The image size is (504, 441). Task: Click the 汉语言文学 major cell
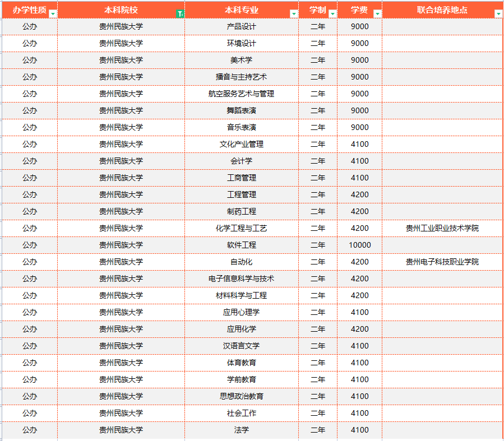[242, 346]
